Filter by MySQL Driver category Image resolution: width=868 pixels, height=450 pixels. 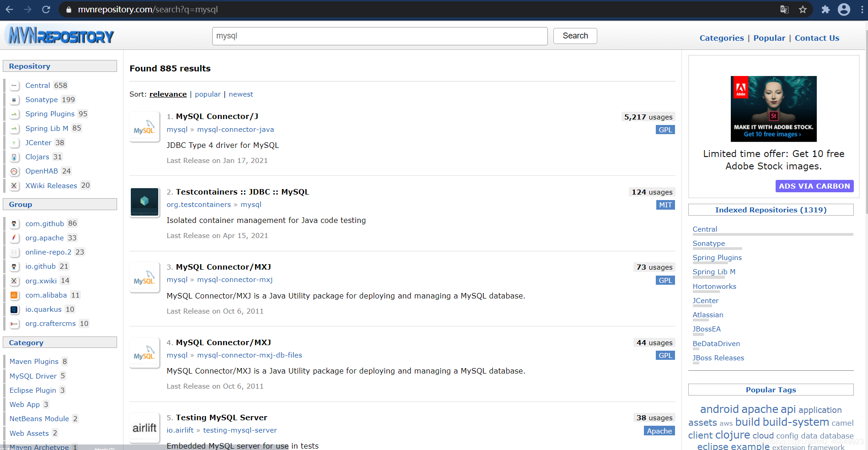(33, 376)
